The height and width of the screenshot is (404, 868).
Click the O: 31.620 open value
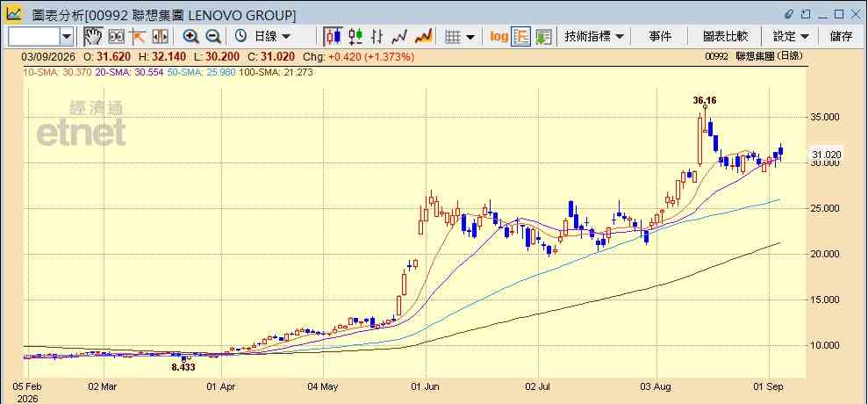click(x=107, y=56)
